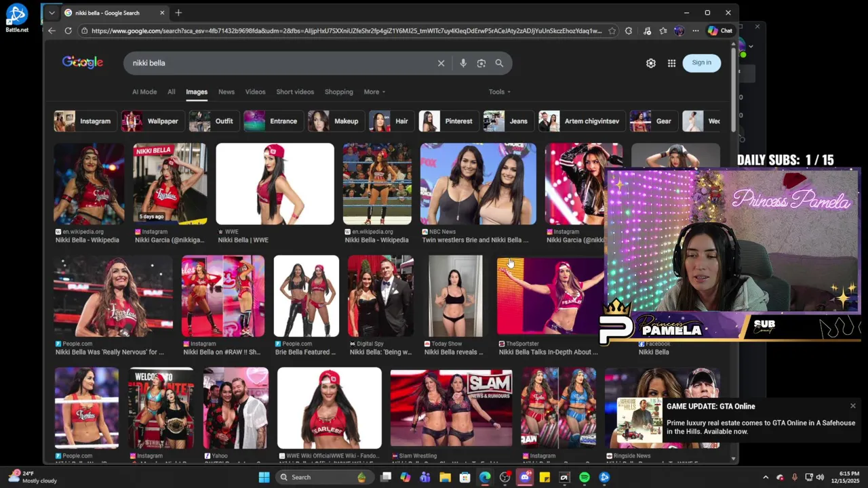Open Spotify from the taskbar
The width and height of the screenshot is (868, 488).
point(585,477)
